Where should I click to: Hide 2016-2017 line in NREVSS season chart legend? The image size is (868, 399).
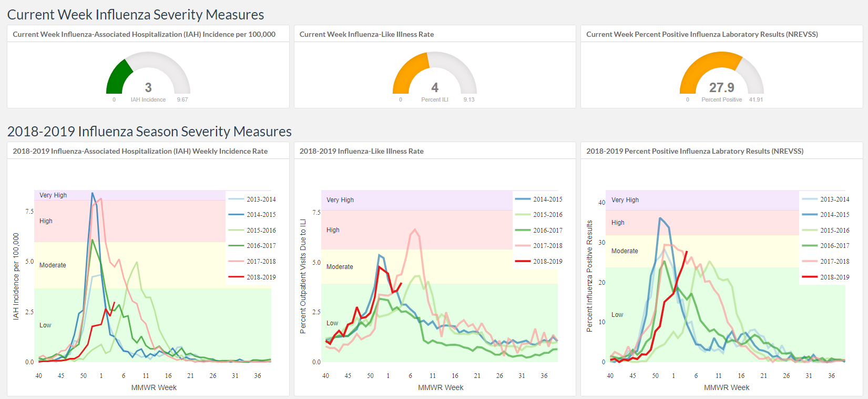tap(826, 246)
